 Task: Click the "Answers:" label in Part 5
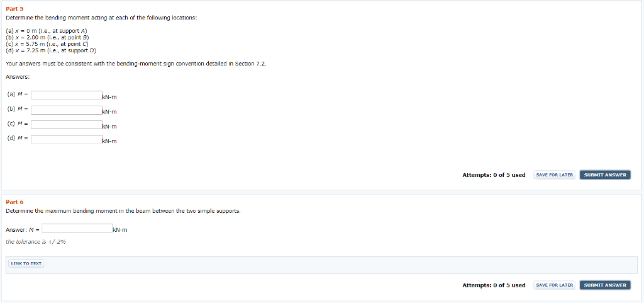click(x=18, y=77)
